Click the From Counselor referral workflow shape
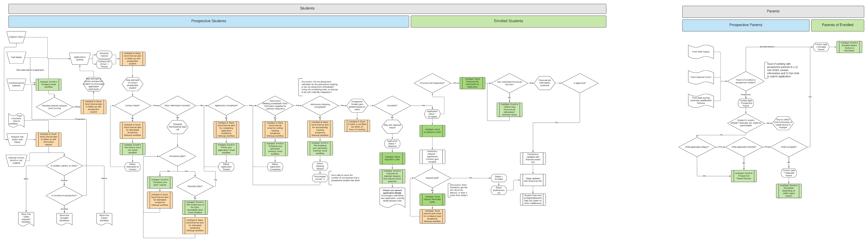868x242 pixels. (16, 120)
